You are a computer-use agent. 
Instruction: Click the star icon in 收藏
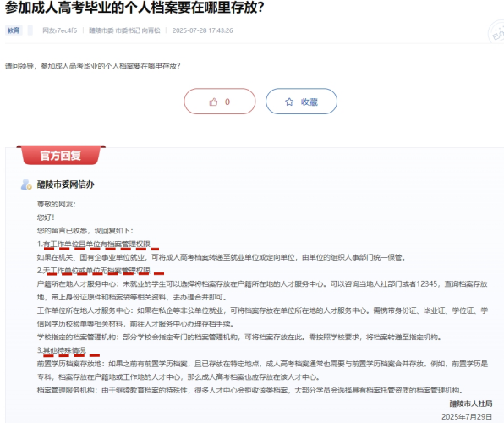coord(289,102)
